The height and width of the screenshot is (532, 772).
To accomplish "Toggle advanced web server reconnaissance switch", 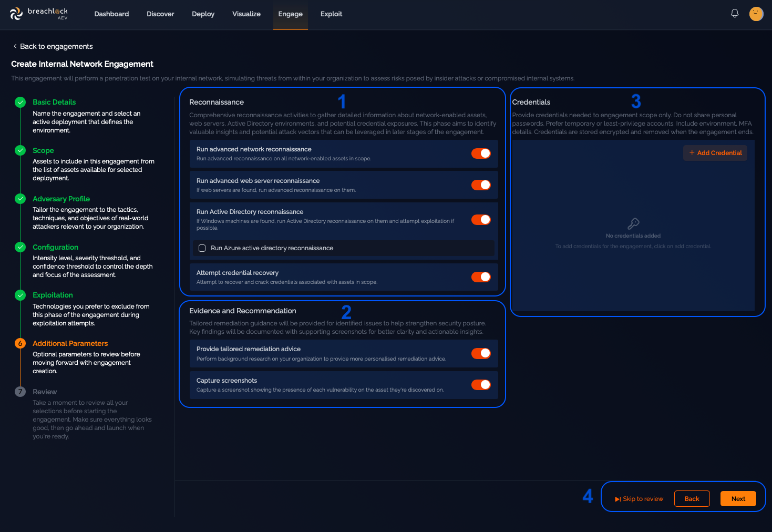I will tap(481, 185).
